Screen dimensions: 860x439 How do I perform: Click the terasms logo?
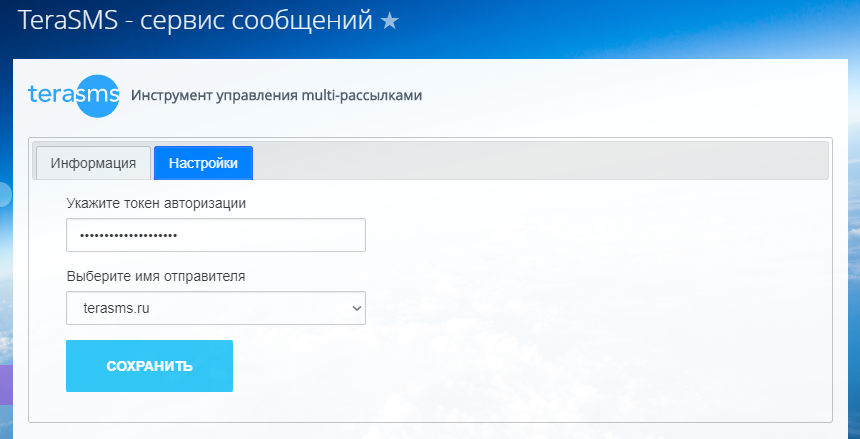73,96
